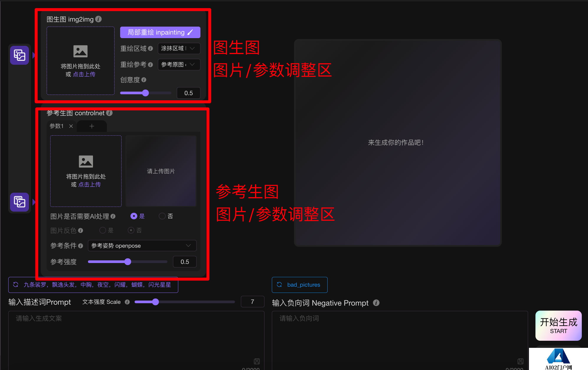Click image placeholder icon in controlnet upload area
588x370 pixels.
[x=86, y=161]
